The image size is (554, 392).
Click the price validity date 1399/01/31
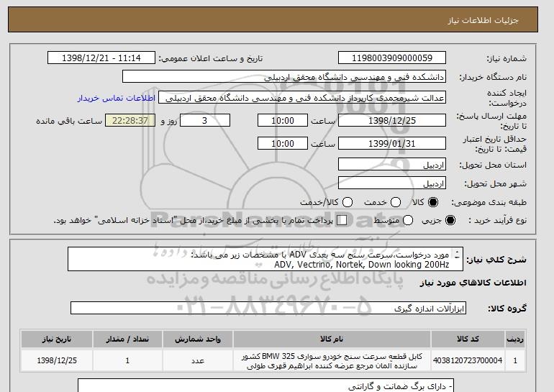coord(392,143)
